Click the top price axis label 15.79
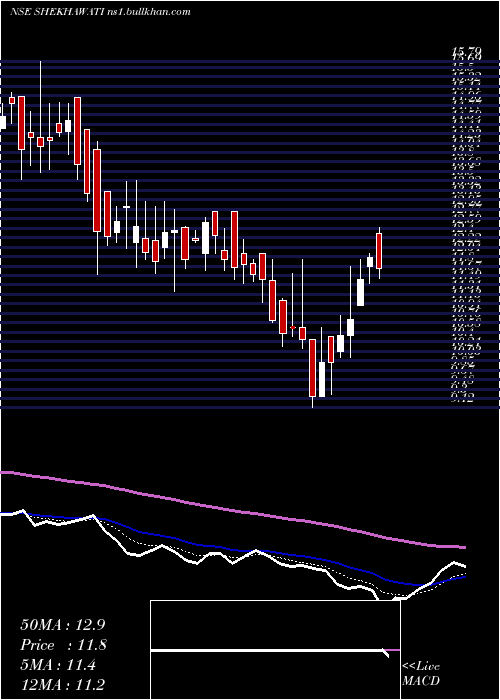The image size is (500, 700). click(x=466, y=52)
